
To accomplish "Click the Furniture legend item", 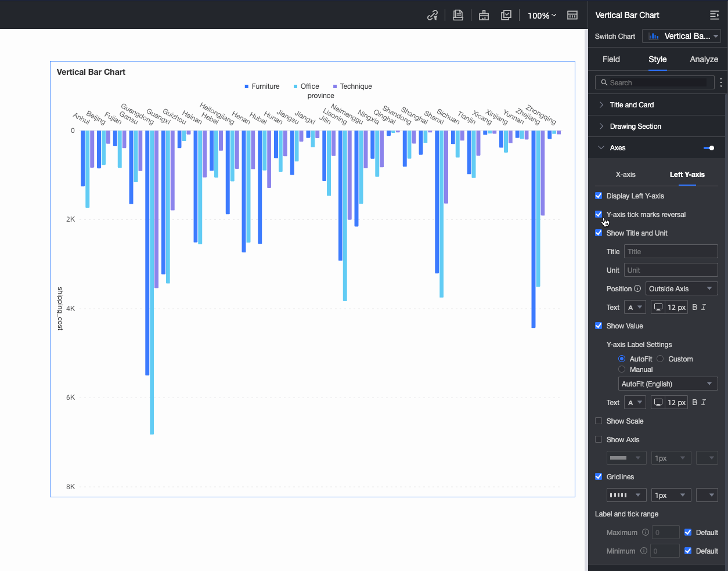I will (262, 86).
